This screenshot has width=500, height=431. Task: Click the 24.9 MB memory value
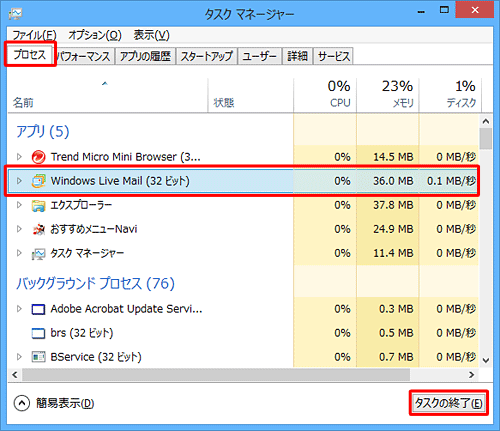point(393,229)
